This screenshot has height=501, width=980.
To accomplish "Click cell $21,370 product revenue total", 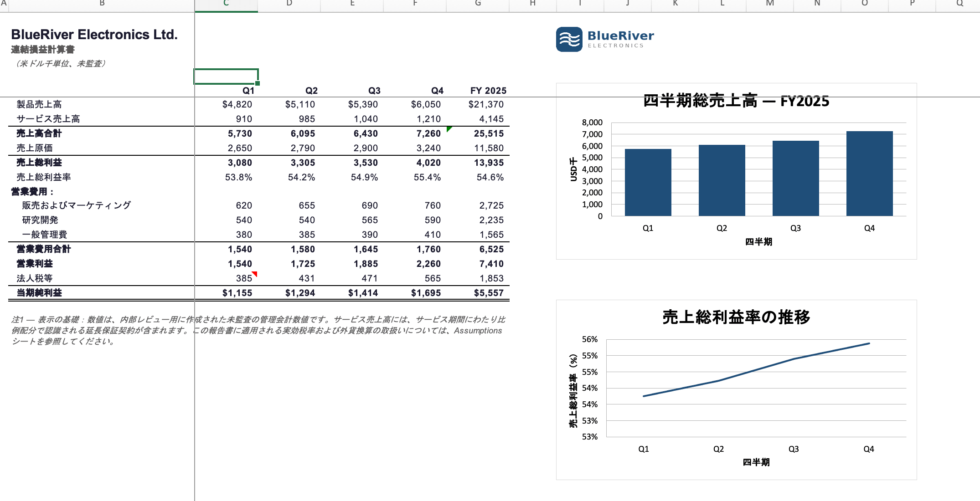I will pos(478,104).
